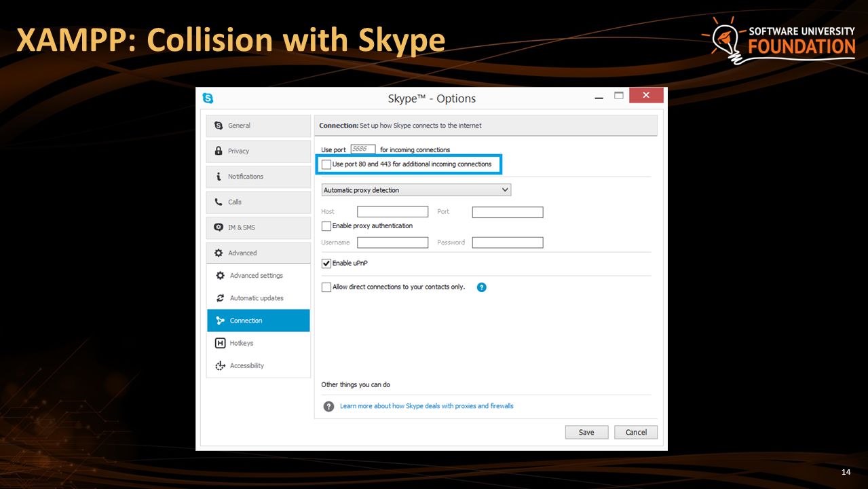Select the Connection sub-item
The image size is (868, 489).
pos(259,321)
